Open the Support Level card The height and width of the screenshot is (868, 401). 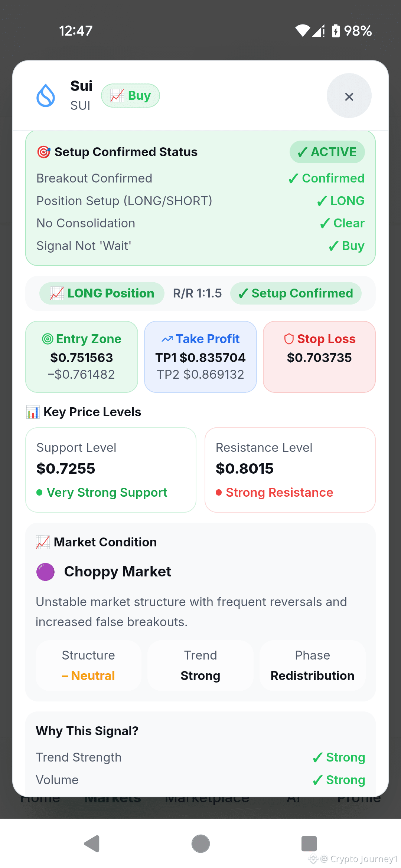click(x=111, y=470)
